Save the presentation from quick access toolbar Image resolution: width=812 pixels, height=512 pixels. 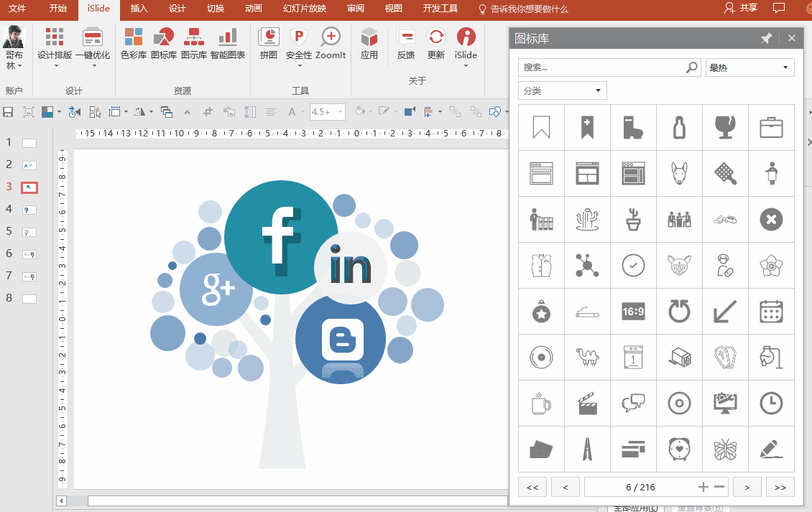point(8,112)
